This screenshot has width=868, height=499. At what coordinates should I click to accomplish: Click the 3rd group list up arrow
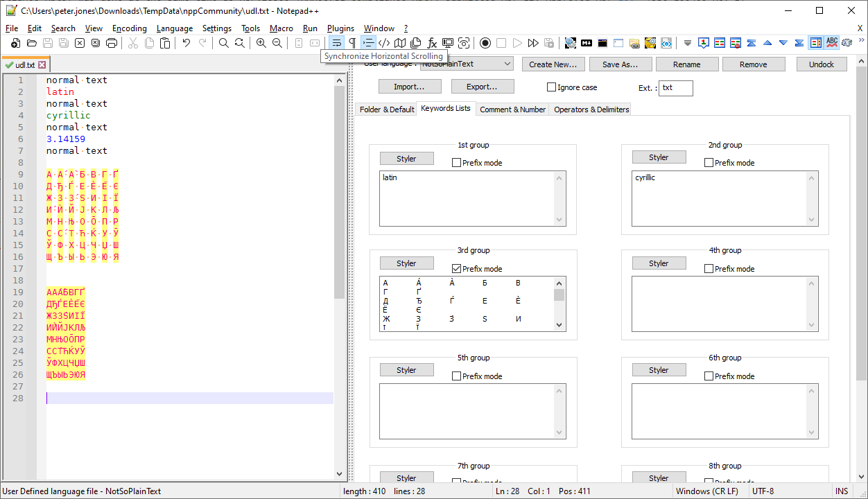coord(559,282)
